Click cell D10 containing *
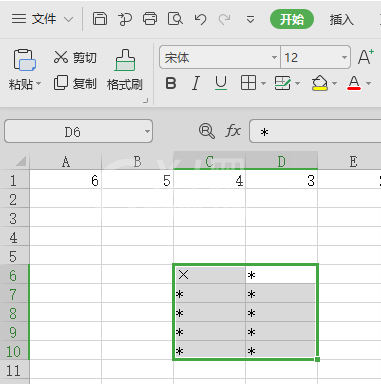381x384 pixels. (x=282, y=351)
